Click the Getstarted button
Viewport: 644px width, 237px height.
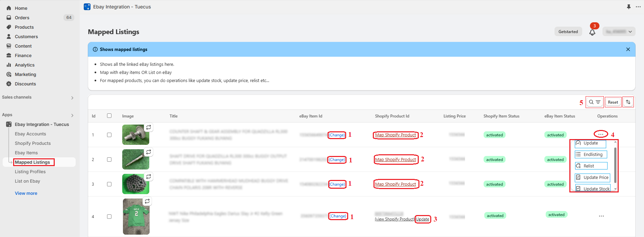coord(568,32)
